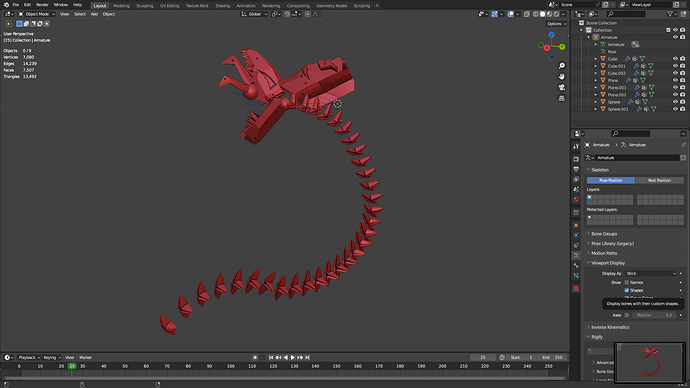Click the viewport zoom magnifier icon

(x=562, y=66)
